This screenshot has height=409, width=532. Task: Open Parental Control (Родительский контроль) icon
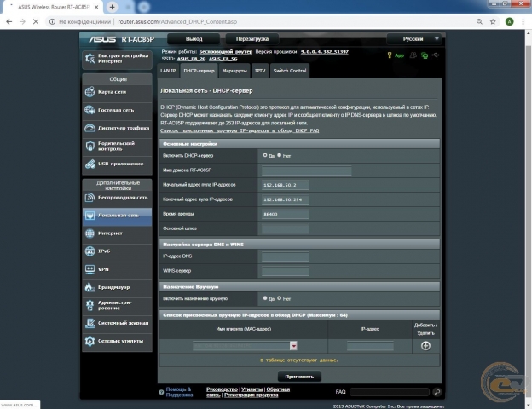(x=90, y=146)
